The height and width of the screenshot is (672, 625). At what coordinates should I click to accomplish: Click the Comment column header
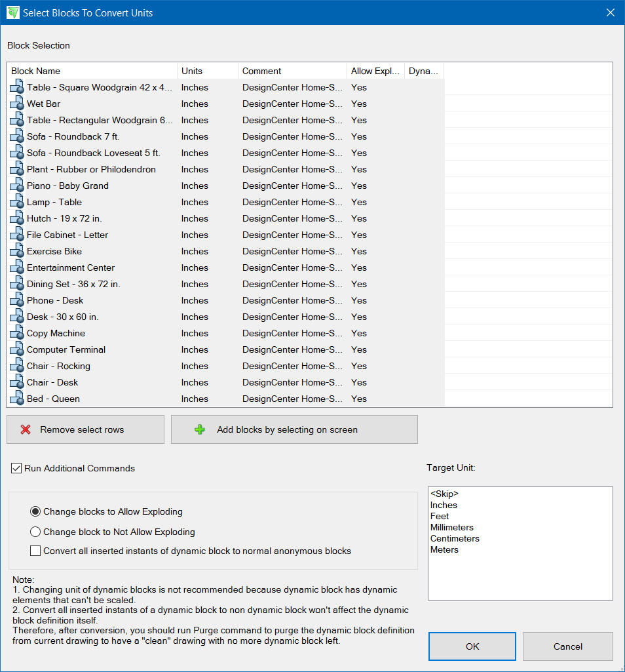click(292, 71)
